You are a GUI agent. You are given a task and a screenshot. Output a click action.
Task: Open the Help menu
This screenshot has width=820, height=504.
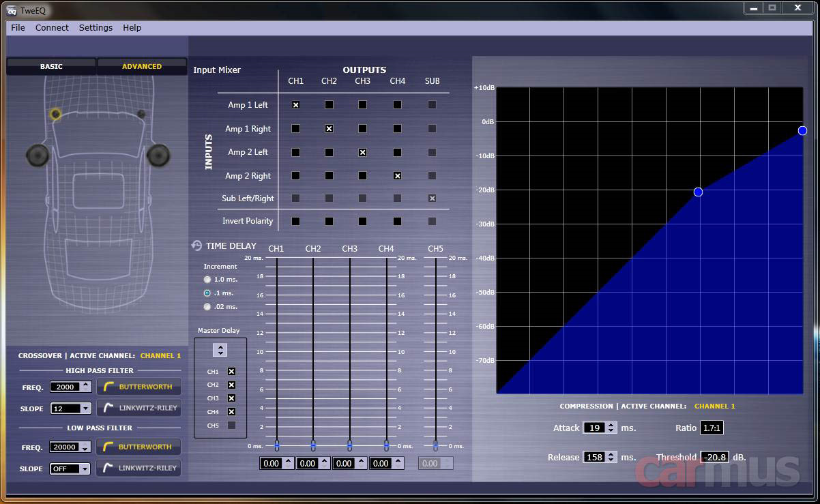pos(132,28)
